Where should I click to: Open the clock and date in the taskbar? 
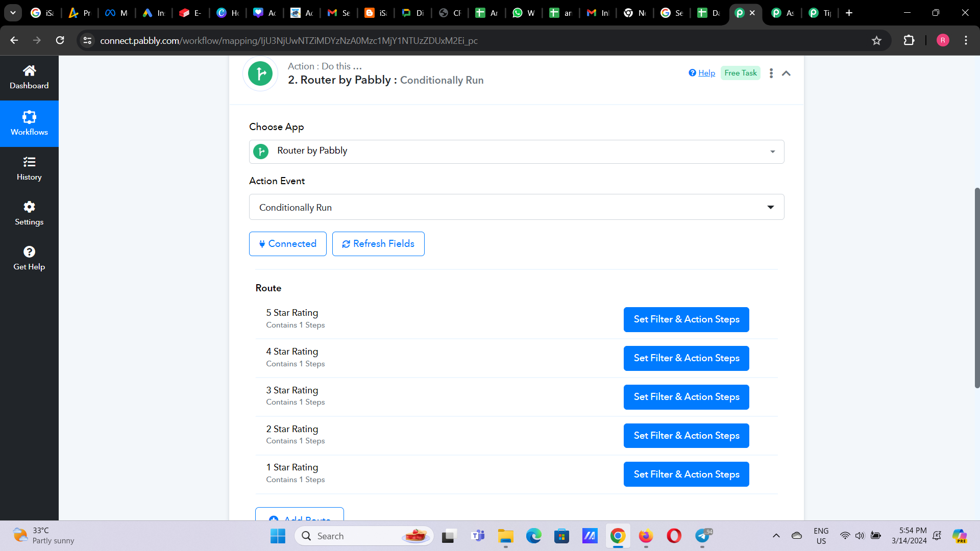click(909, 536)
